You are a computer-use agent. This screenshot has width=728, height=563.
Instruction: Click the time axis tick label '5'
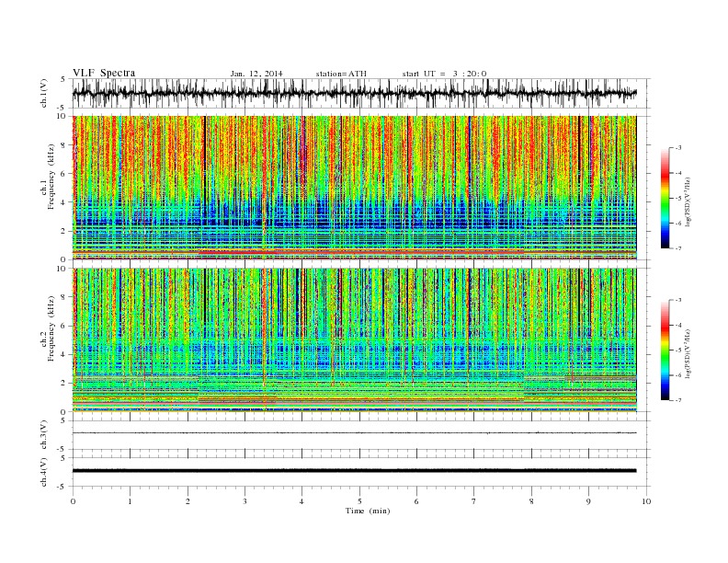click(x=359, y=501)
